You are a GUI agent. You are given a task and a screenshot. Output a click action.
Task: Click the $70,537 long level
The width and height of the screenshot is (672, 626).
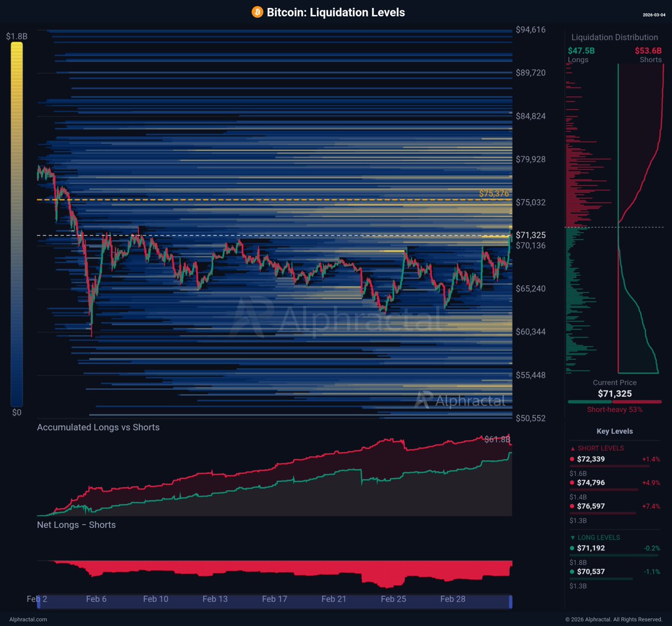point(591,572)
